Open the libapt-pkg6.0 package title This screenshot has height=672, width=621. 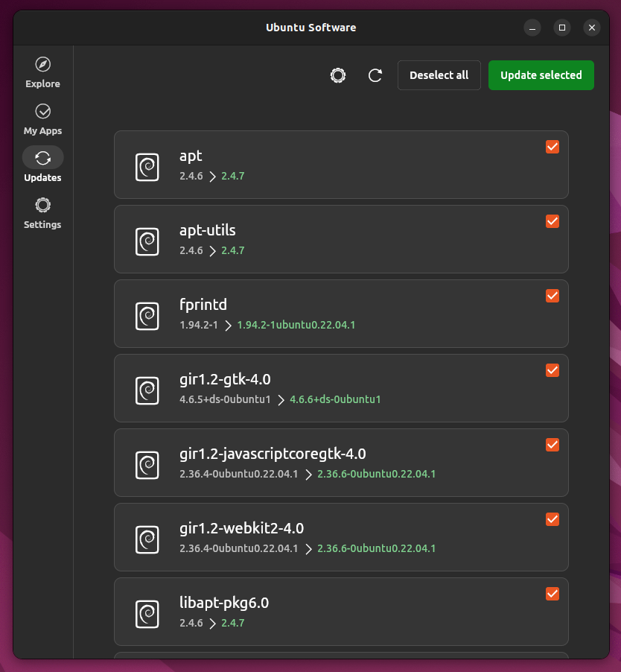[x=224, y=603]
